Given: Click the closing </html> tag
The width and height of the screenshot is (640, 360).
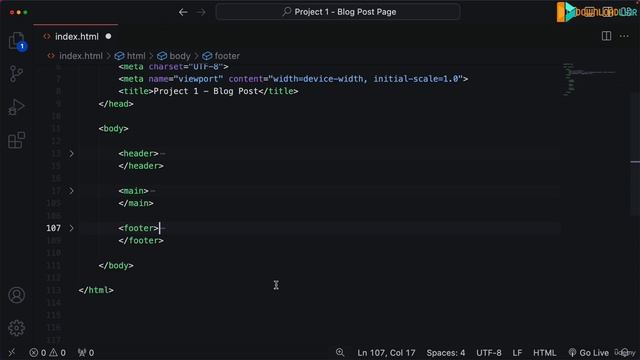Looking at the screenshot, I should (x=96, y=290).
